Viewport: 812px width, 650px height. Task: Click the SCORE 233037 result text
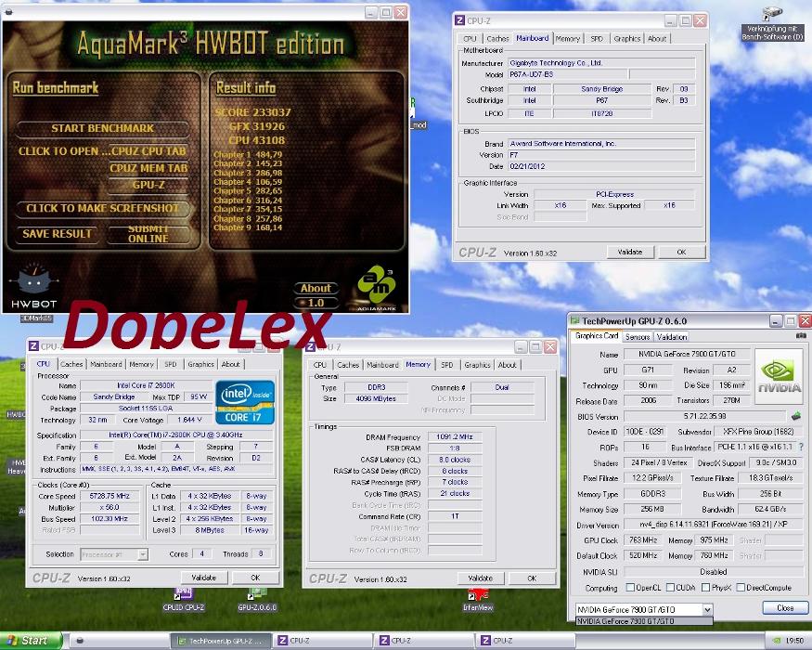pyautogui.click(x=252, y=112)
